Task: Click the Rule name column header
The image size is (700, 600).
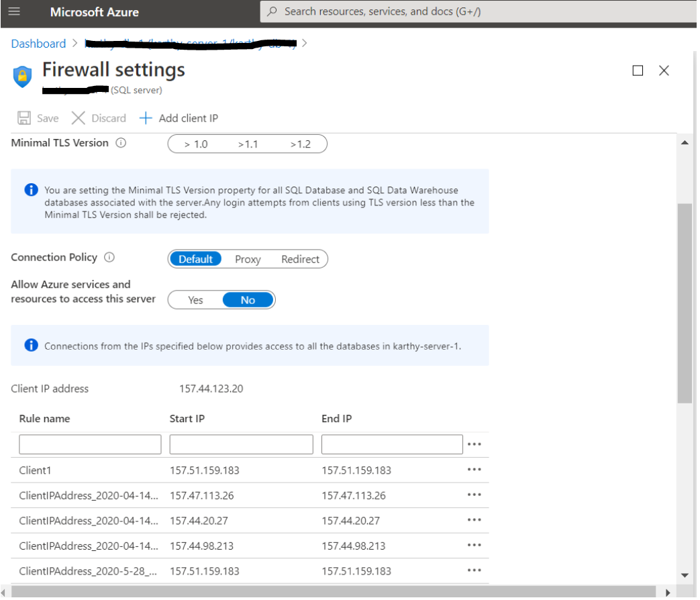Action: point(45,419)
